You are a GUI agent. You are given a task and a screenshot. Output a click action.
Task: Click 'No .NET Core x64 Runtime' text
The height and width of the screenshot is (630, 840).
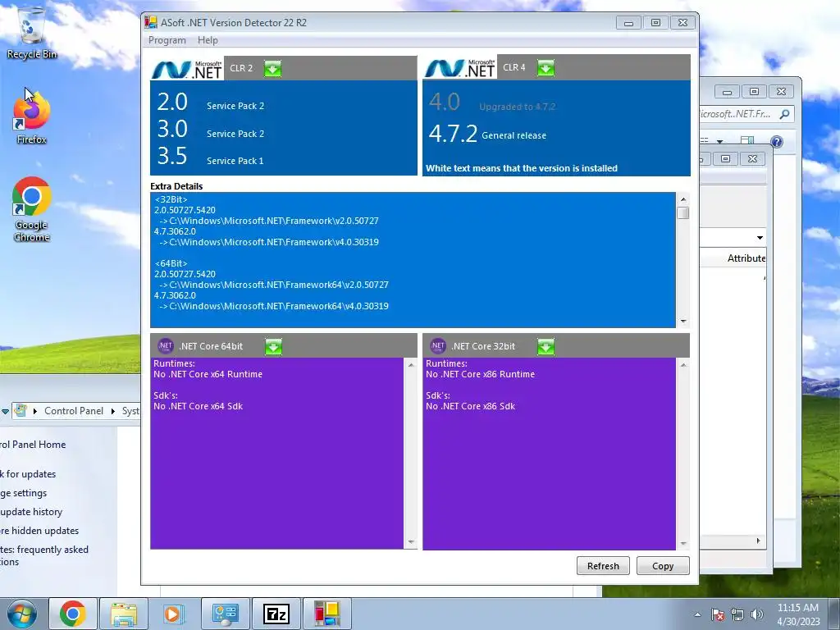[208, 374]
